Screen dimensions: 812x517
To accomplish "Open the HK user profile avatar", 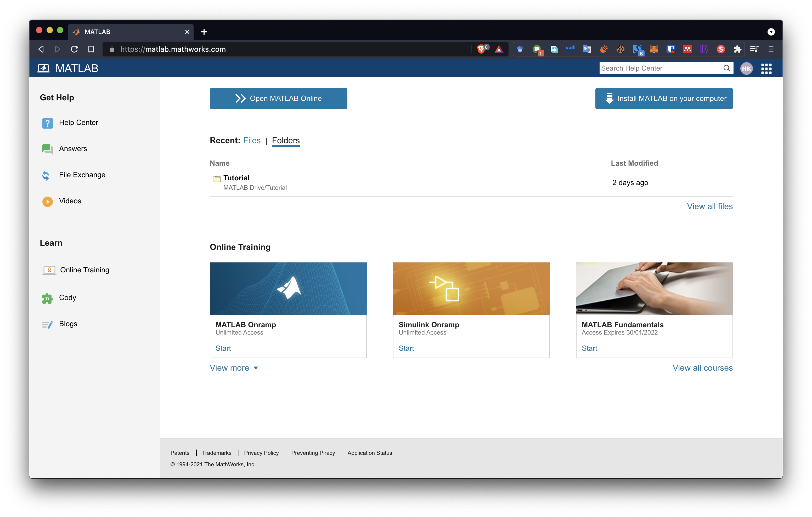I will tap(746, 68).
